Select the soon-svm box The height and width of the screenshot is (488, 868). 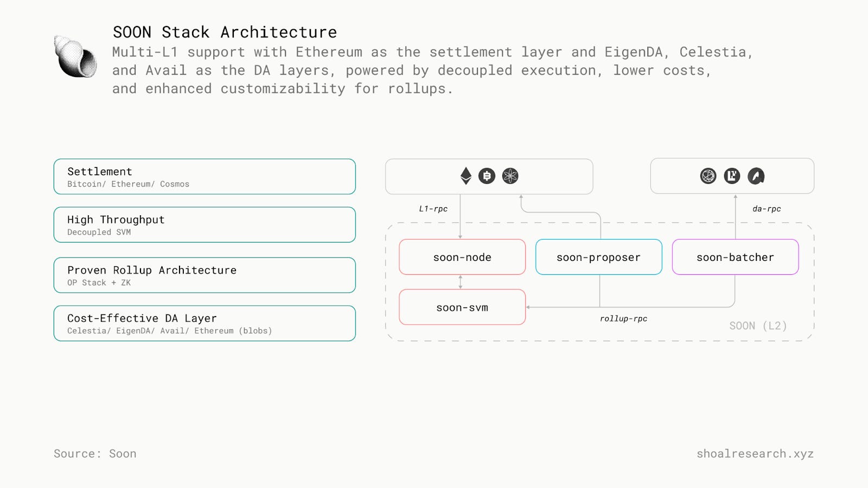(x=462, y=307)
